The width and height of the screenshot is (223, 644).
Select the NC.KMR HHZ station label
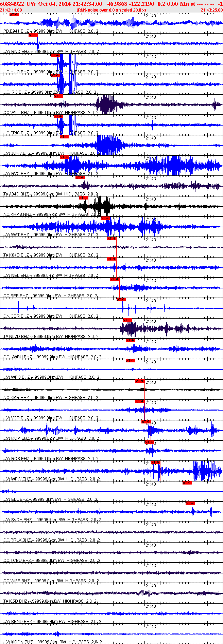point(16,398)
